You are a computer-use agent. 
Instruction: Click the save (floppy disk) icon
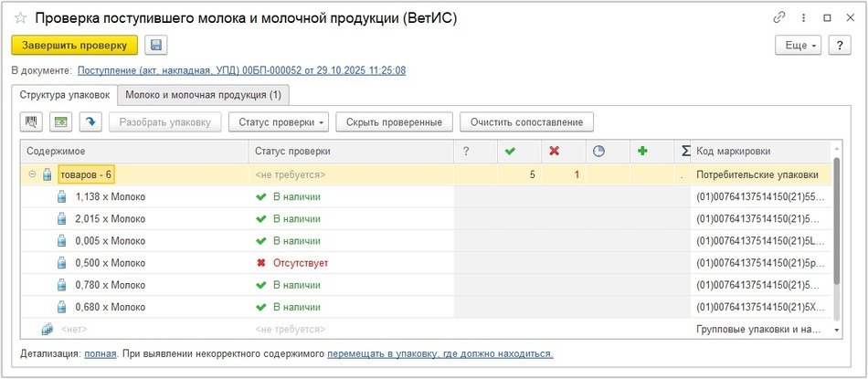click(155, 46)
